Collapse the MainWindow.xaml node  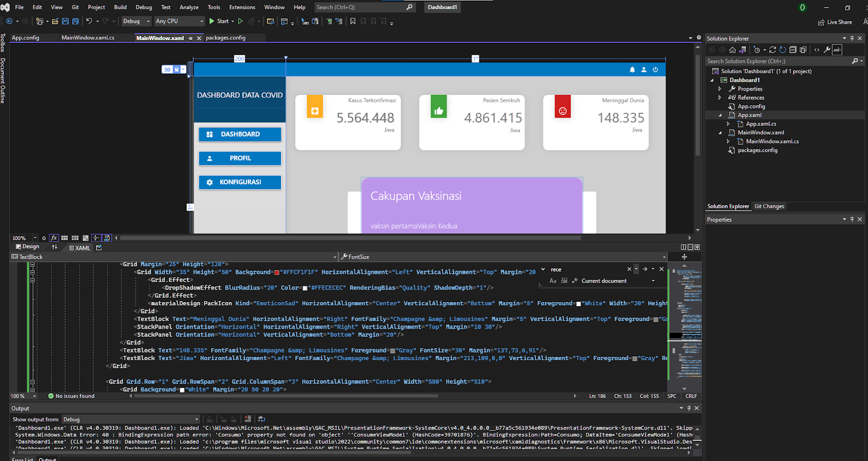[x=720, y=133]
